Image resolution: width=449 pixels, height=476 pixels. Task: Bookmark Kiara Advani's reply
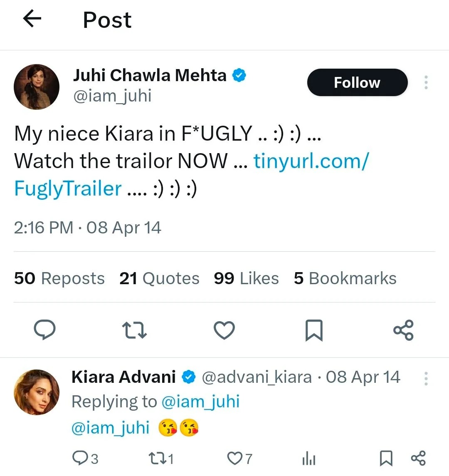point(385,459)
